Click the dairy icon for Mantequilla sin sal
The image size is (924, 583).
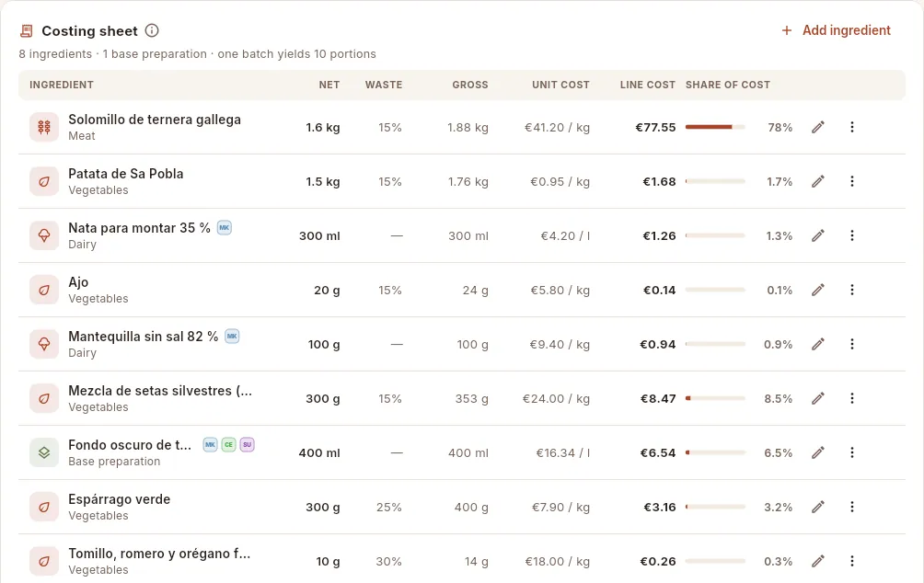click(44, 344)
